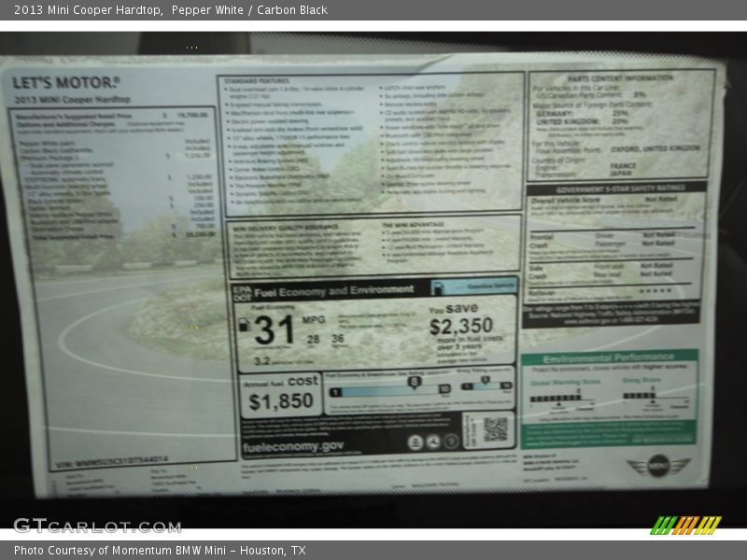
Task: Click the QR code on the fuel label
Action: pos(495,429)
